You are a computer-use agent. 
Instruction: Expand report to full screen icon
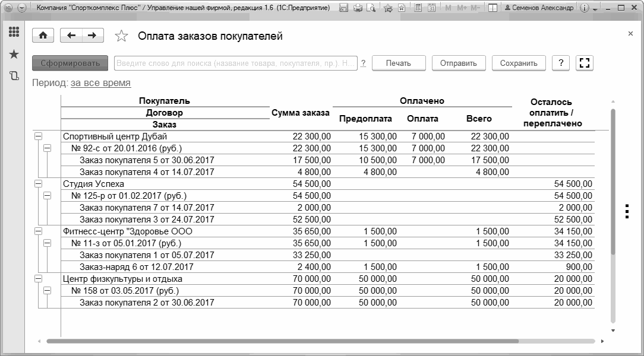(585, 63)
